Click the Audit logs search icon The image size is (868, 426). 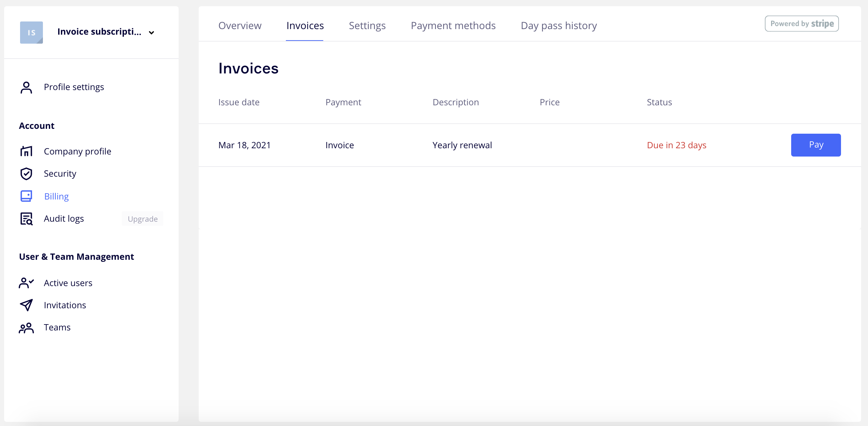(26, 219)
